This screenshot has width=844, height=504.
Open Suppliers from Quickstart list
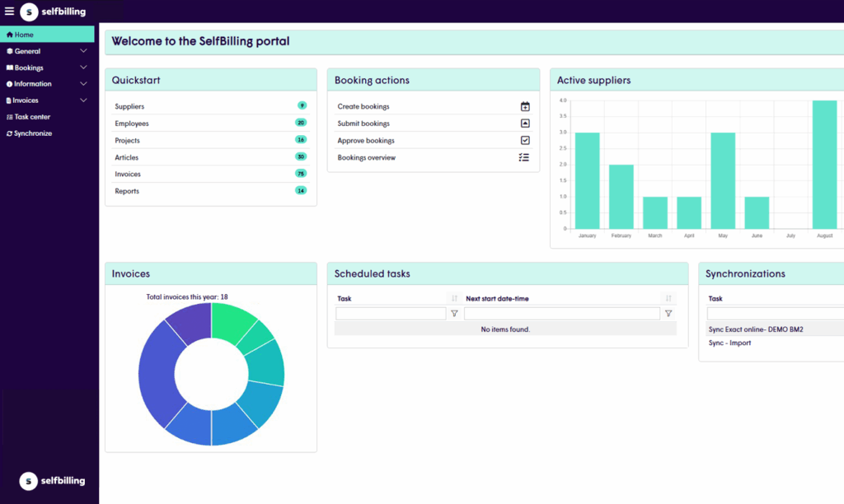(129, 106)
